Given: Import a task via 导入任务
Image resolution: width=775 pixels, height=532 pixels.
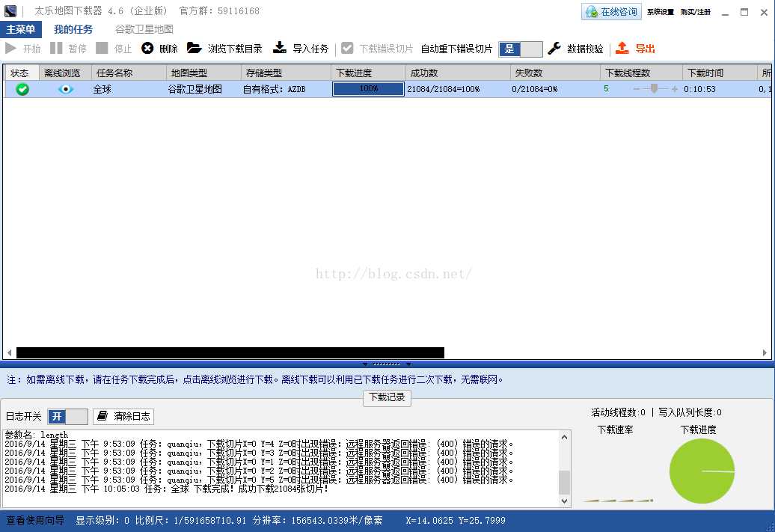Looking at the screenshot, I should point(301,48).
